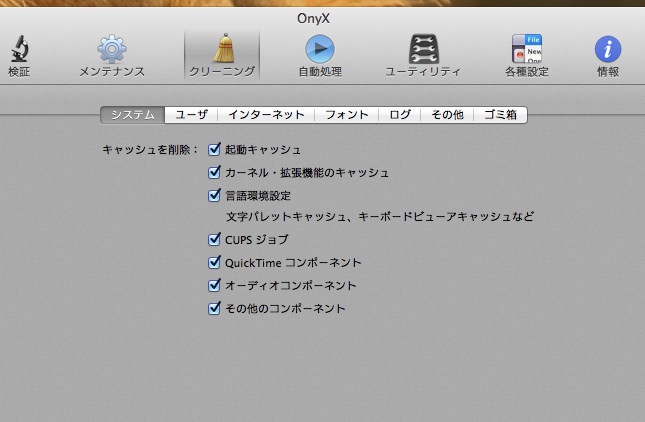Open the 検証 microscope toolbar icon
Image resolution: width=645 pixels, height=422 pixels.
tap(19, 49)
